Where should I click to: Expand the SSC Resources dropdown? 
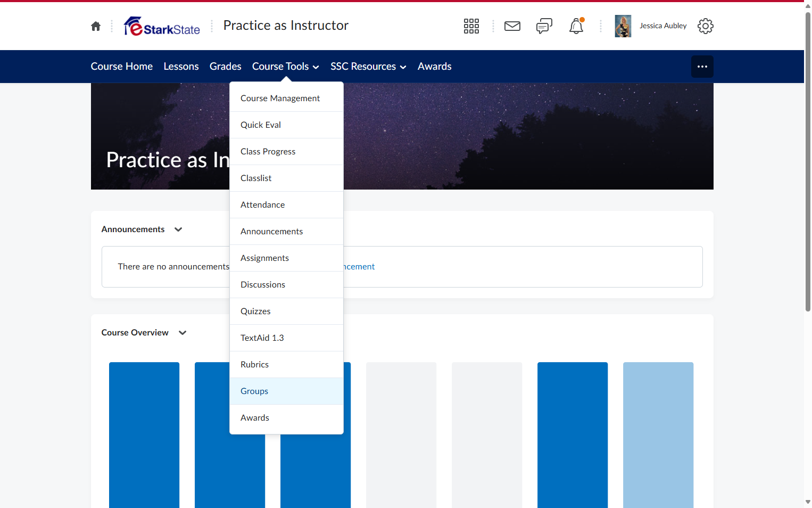(x=368, y=67)
